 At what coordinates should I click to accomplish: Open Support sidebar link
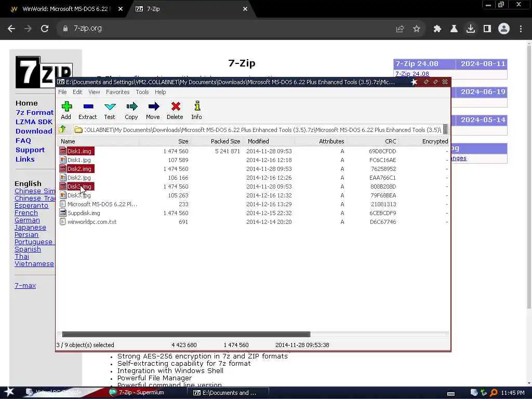(x=30, y=150)
